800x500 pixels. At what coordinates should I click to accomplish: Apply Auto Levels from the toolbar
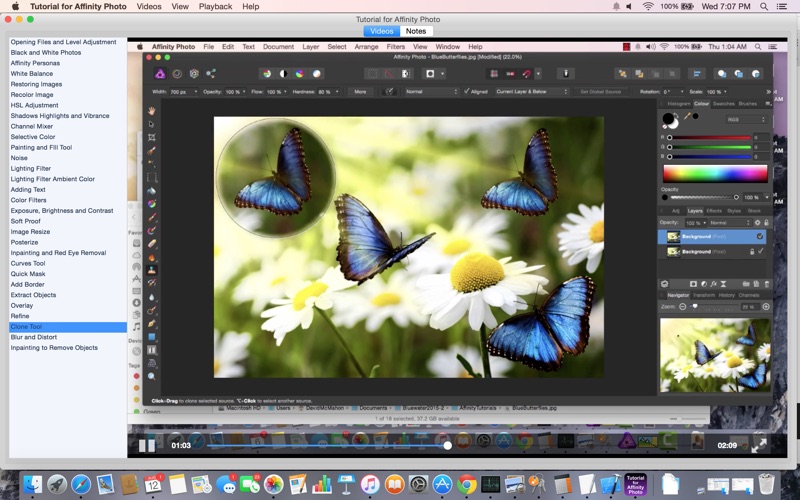267,74
